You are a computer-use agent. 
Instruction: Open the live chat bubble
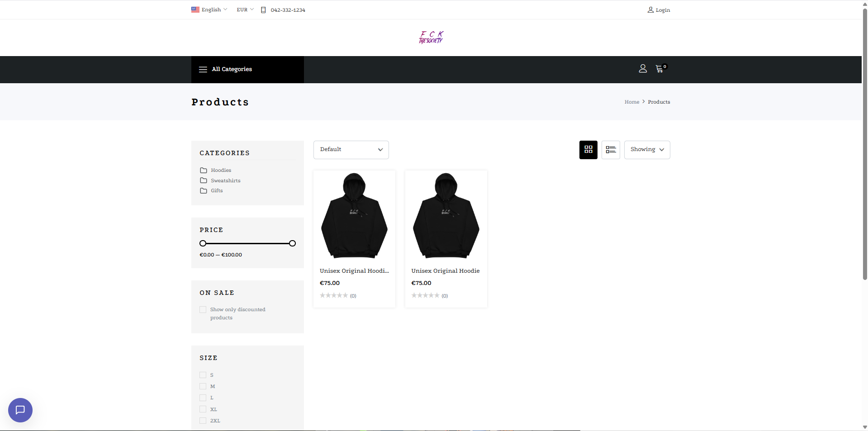(x=20, y=410)
